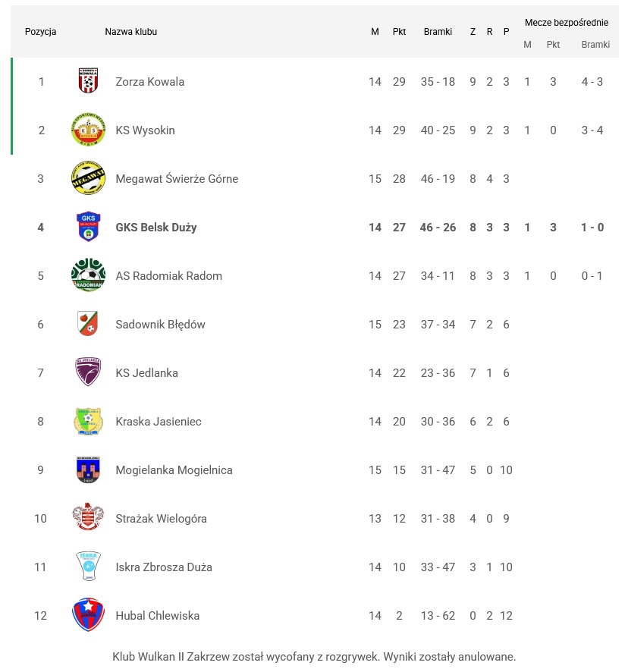
Task: Click the Megawat Świerże Górne crest
Action: pos(89,178)
